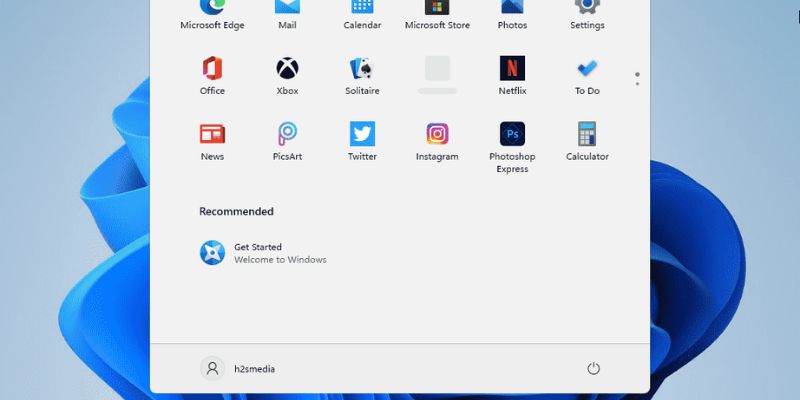
Task: Open Microsoft Store
Action: [x=437, y=15]
